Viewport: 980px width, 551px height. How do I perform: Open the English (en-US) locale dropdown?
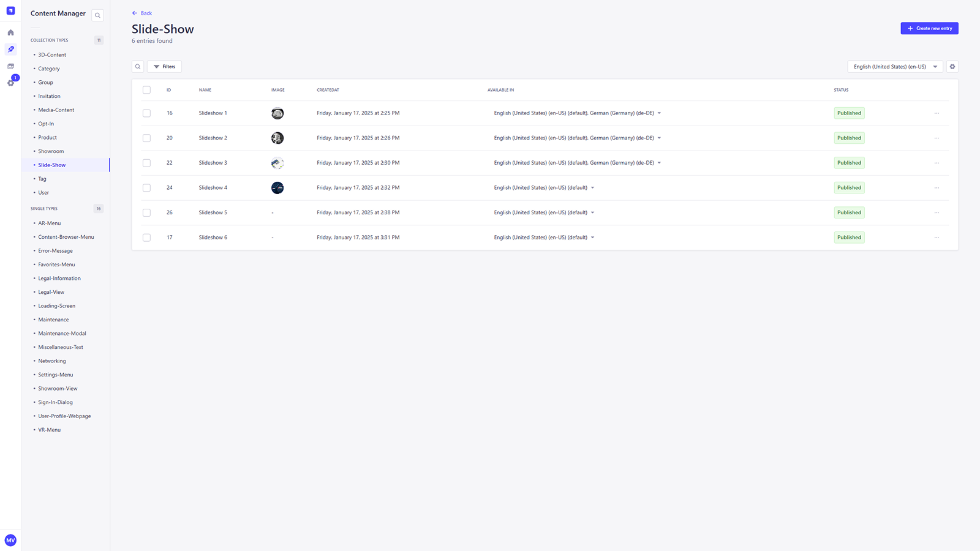[x=894, y=66]
